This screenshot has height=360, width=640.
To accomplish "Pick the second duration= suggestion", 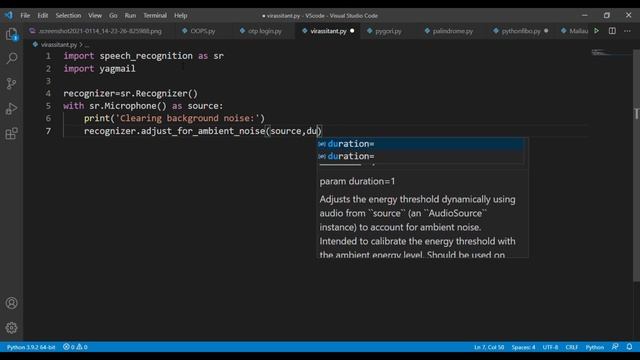I will coord(420,156).
